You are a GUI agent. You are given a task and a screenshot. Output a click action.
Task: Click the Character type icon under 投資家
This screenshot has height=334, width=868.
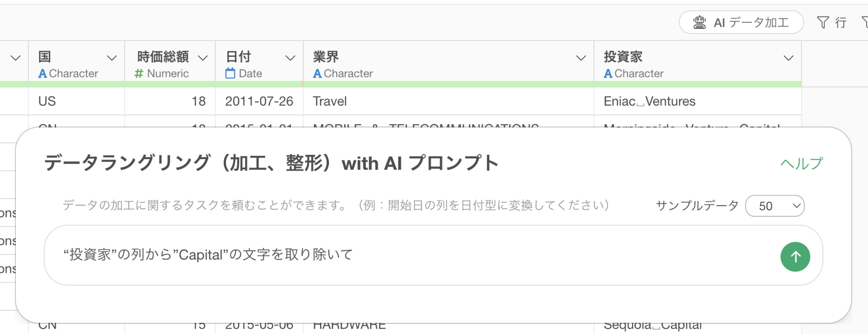point(608,73)
